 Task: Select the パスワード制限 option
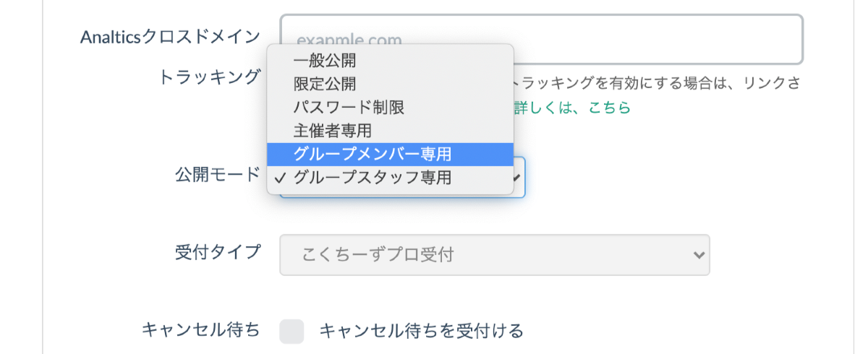(349, 108)
